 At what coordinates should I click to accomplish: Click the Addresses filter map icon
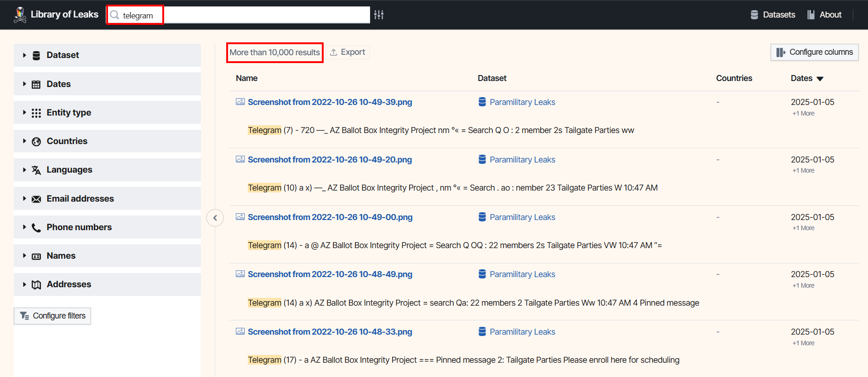(36, 285)
